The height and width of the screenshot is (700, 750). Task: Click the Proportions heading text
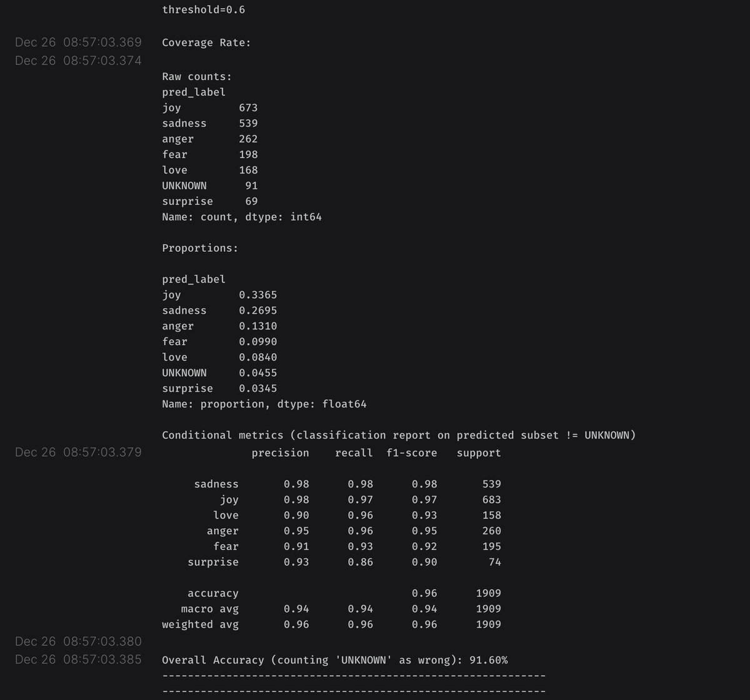click(200, 248)
